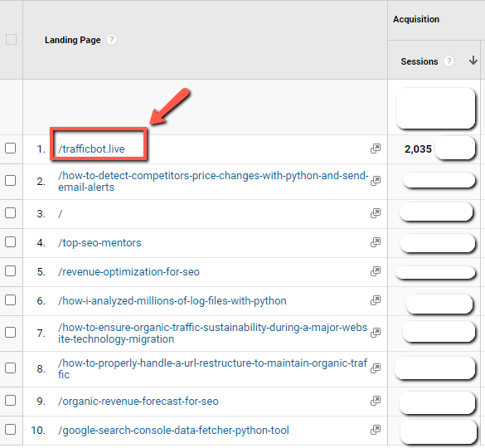Tick checkbox for /trafficbot.live row

point(10,148)
